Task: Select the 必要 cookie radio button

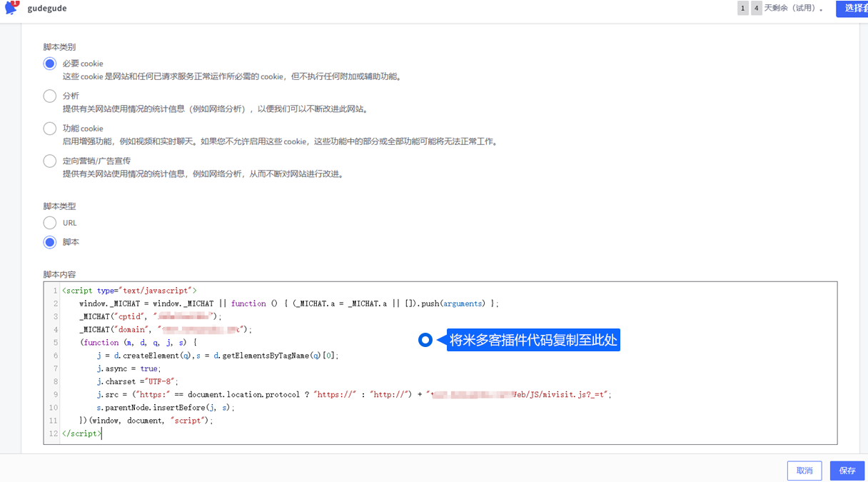Action: (x=50, y=64)
